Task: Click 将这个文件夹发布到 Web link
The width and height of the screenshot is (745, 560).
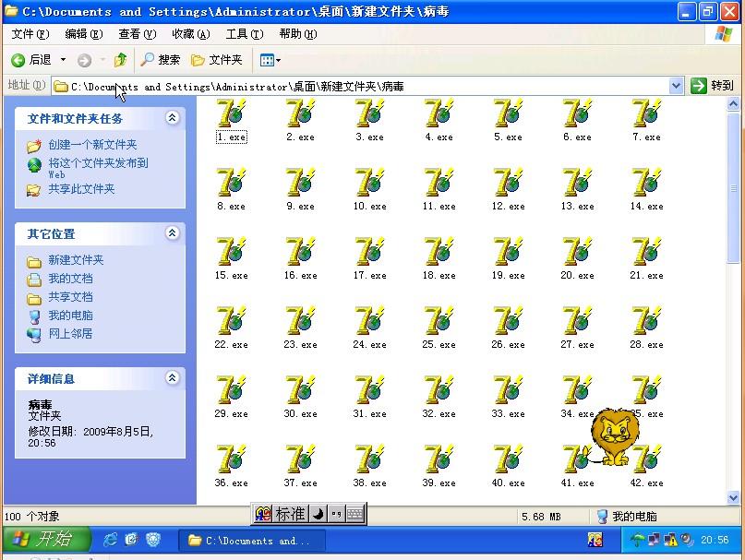Action: [x=98, y=168]
